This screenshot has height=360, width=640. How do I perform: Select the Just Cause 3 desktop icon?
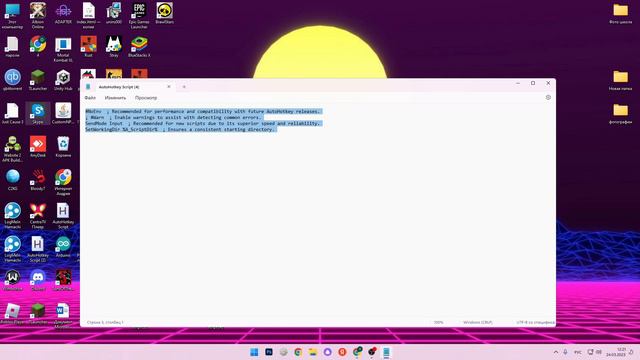[x=13, y=113]
